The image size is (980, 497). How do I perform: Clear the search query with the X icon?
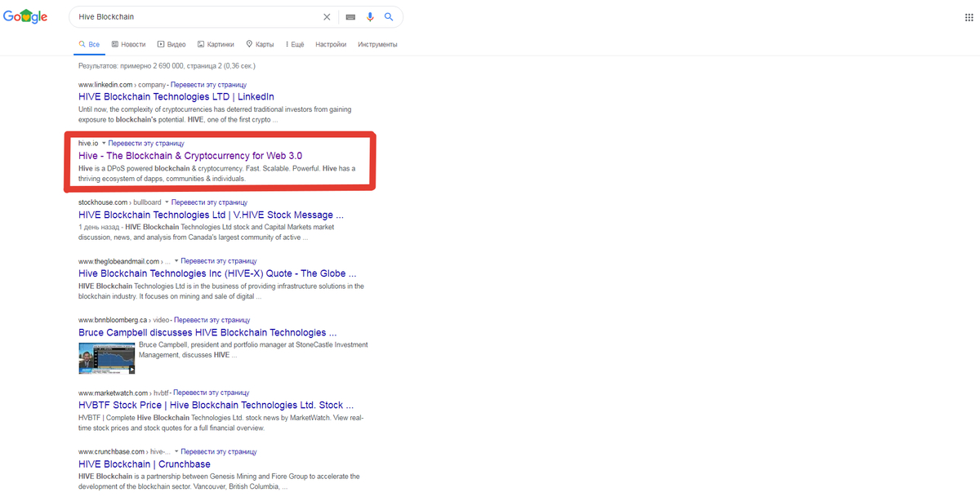[327, 16]
